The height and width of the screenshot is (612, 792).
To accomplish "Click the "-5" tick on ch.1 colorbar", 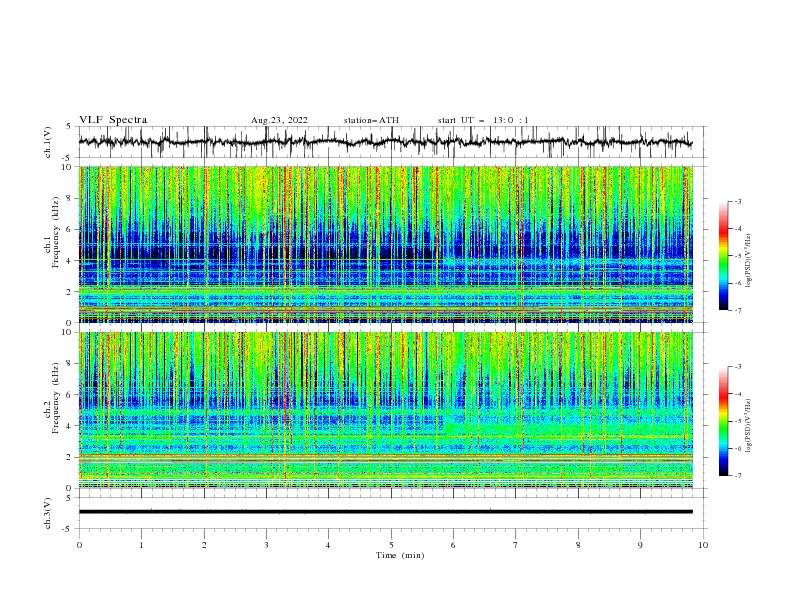I will pyautogui.click(x=737, y=256).
